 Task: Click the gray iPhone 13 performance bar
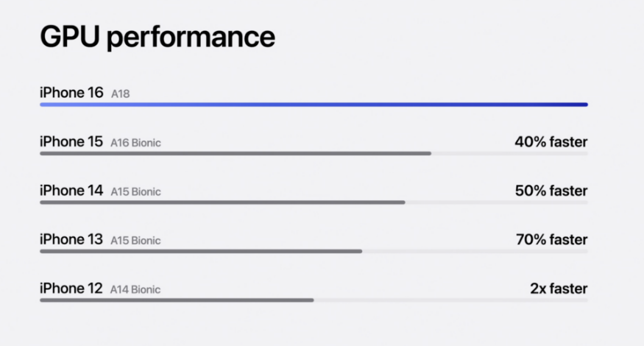click(x=201, y=251)
